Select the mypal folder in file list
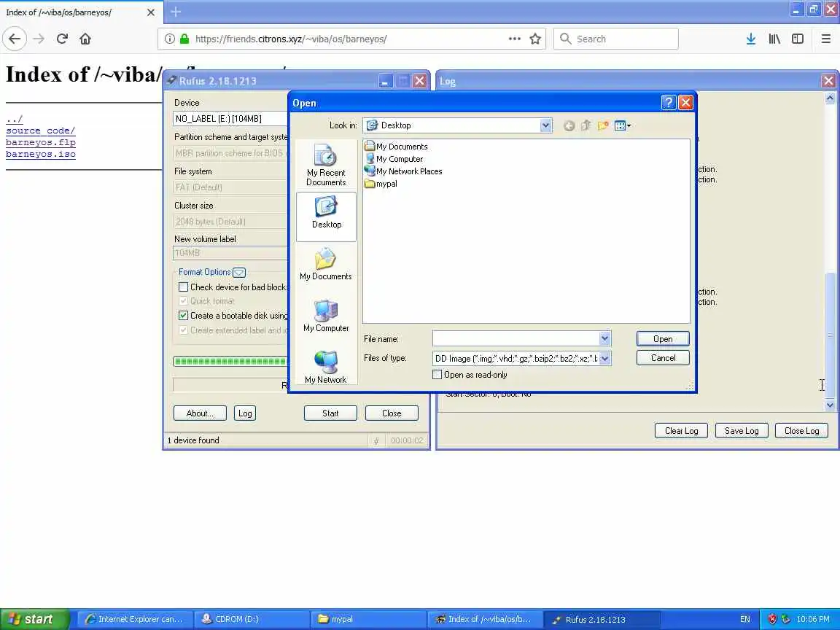This screenshot has width=840, height=630. (381, 183)
